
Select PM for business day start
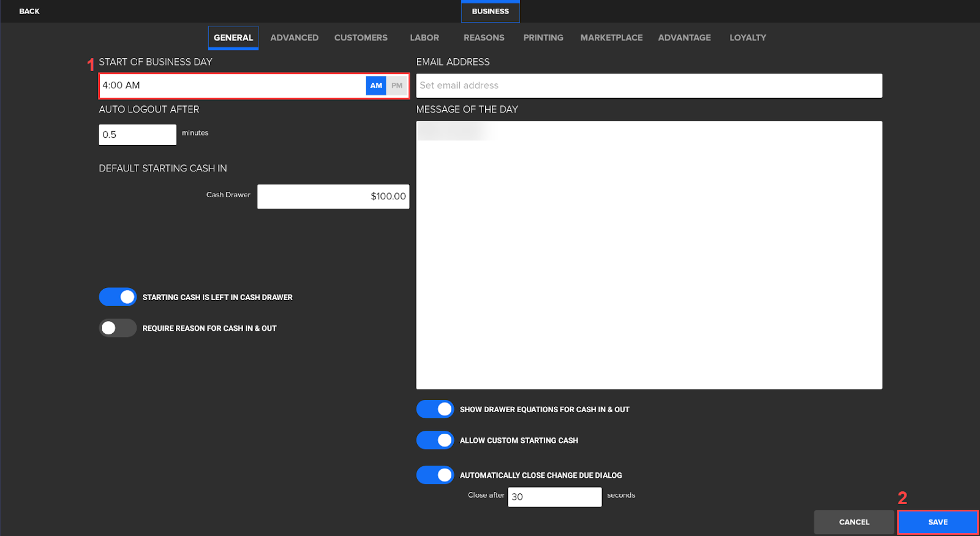click(397, 86)
